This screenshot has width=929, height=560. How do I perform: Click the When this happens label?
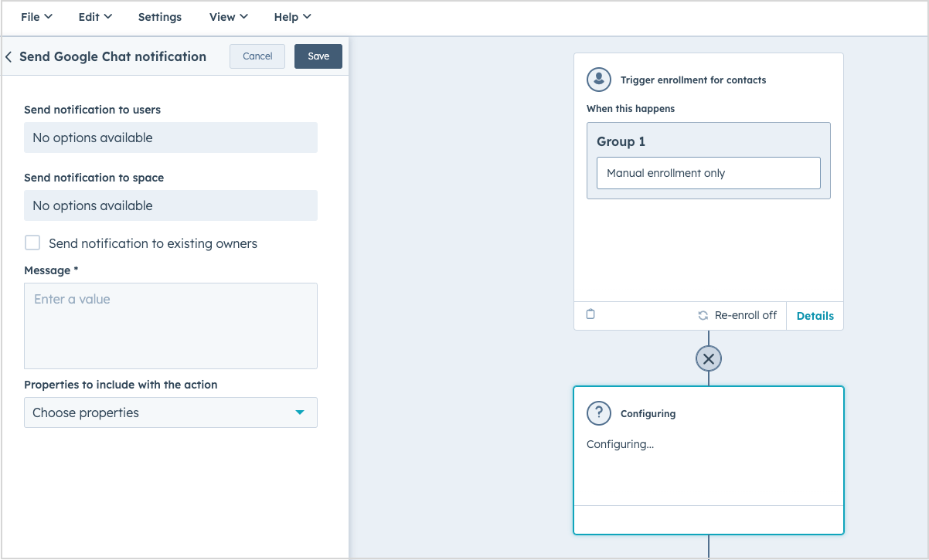(631, 109)
